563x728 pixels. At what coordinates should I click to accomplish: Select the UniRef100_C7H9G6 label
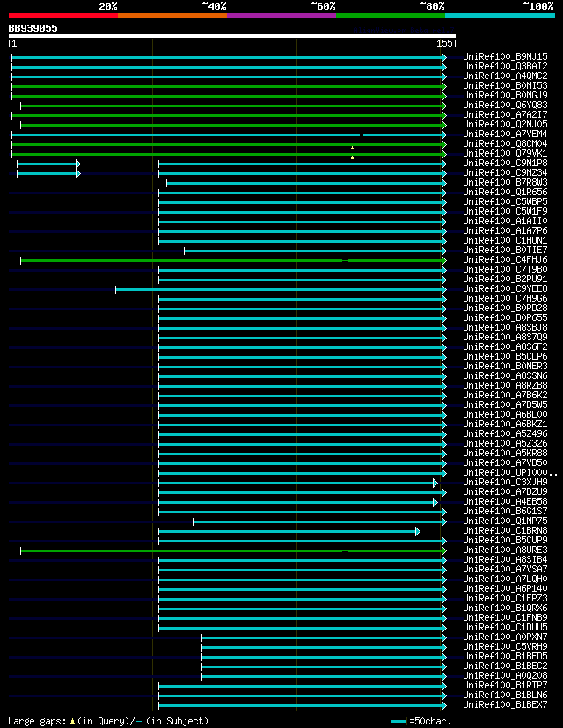click(505, 298)
